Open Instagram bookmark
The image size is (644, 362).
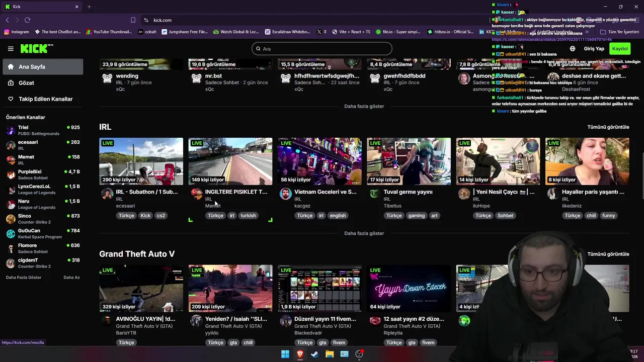click(x=17, y=32)
